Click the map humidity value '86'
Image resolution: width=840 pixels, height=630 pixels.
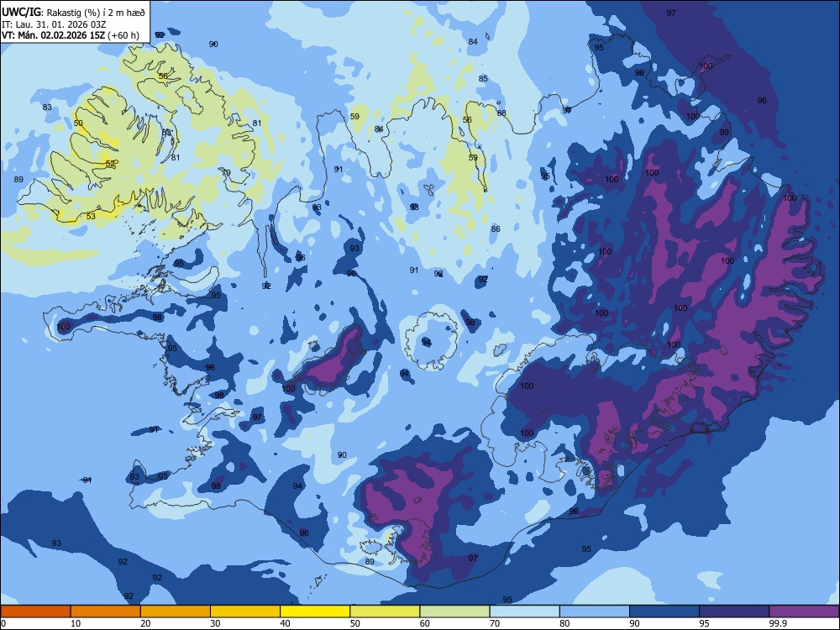tap(496, 228)
